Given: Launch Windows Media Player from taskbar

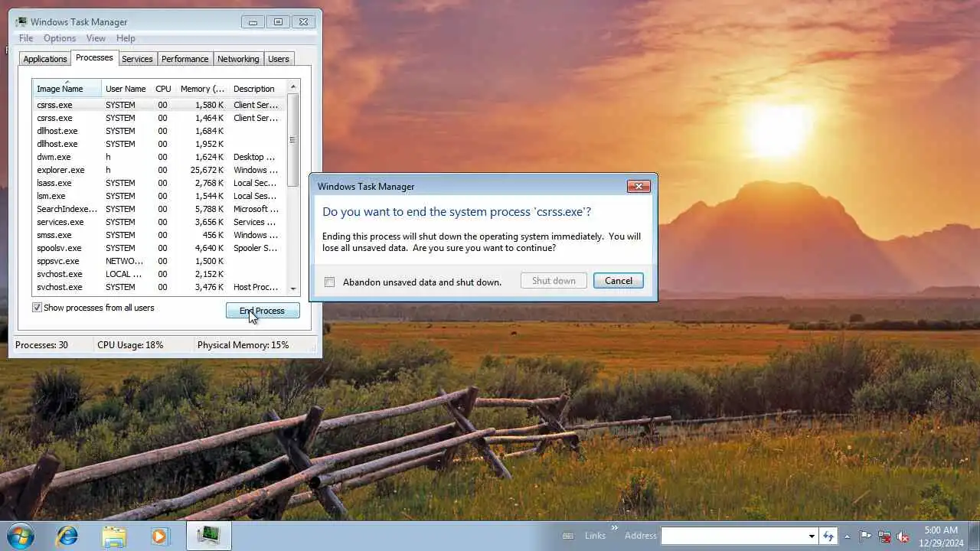Looking at the screenshot, I should pos(159,536).
